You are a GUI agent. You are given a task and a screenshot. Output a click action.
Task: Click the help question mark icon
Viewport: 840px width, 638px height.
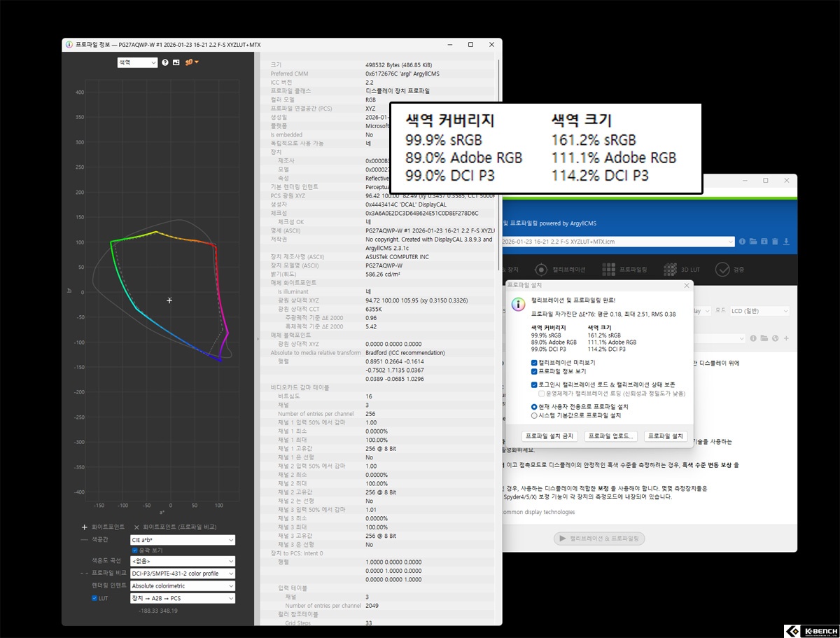coord(166,62)
